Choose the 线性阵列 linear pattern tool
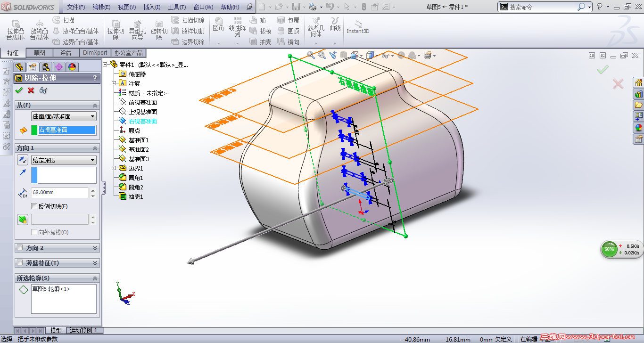This screenshot has height=343, width=644. (238, 27)
